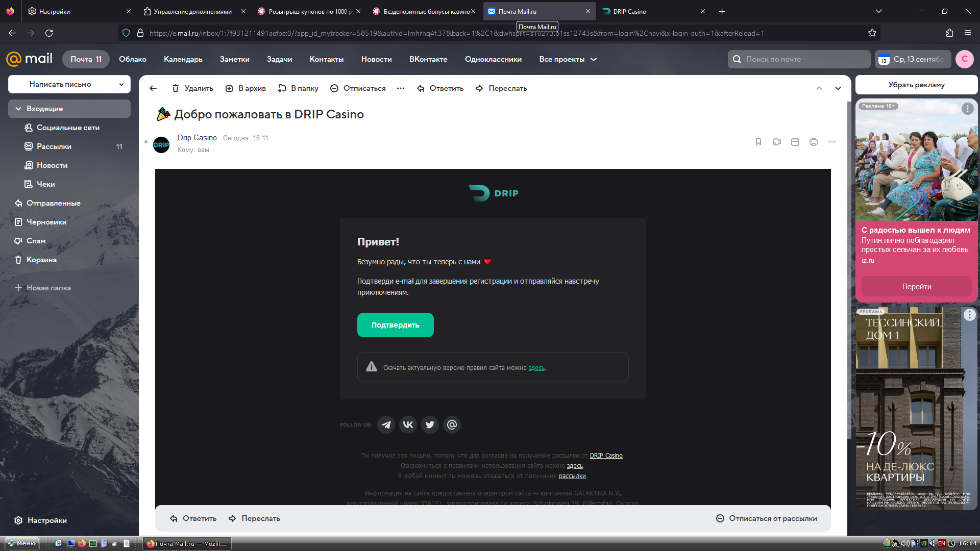Open Контакты in the top navigation
980x551 pixels.
click(x=327, y=59)
